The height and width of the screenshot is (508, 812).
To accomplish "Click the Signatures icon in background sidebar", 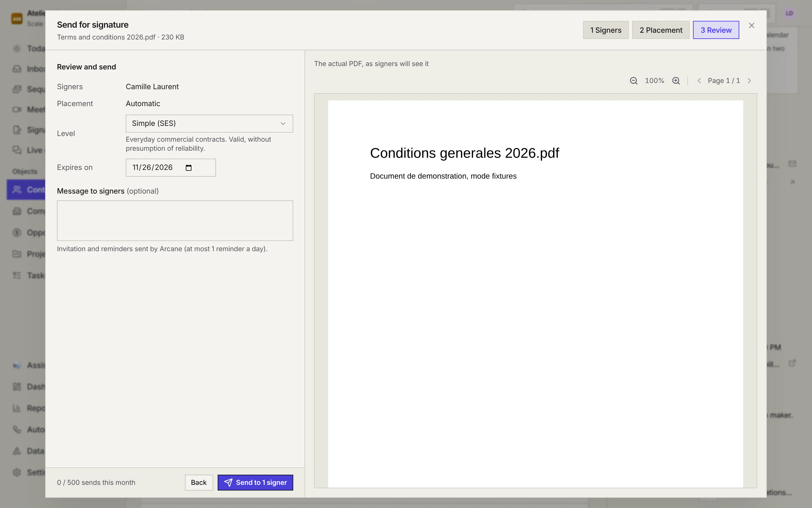I will (17, 130).
